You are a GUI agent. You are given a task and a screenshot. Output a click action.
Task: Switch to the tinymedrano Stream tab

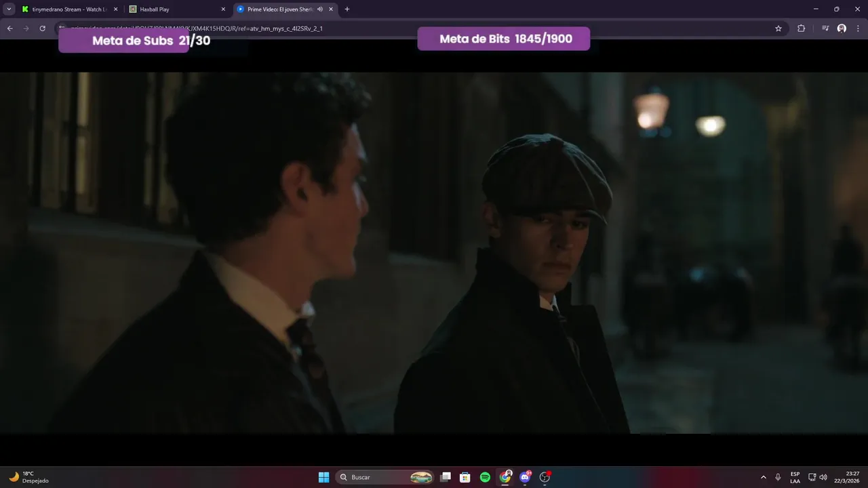[68, 9]
